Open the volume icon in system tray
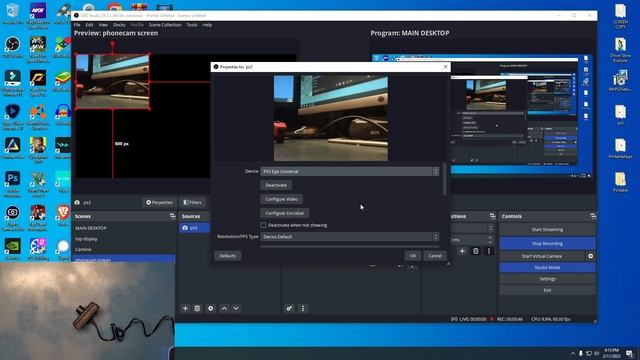This screenshot has width=640, height=360. click(x=596, y=353)
